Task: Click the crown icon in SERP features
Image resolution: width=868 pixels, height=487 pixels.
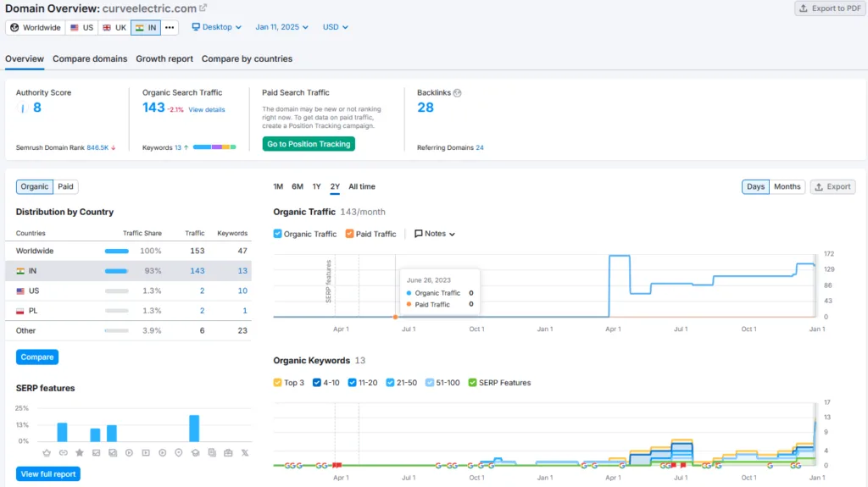Action: point(47,452)
